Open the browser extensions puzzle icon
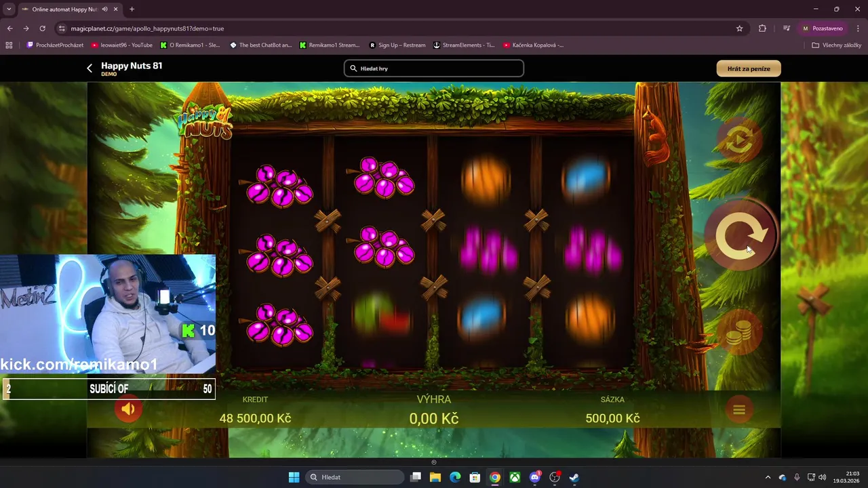Screen dimensions: 868x488 click(x=762, y=28)
